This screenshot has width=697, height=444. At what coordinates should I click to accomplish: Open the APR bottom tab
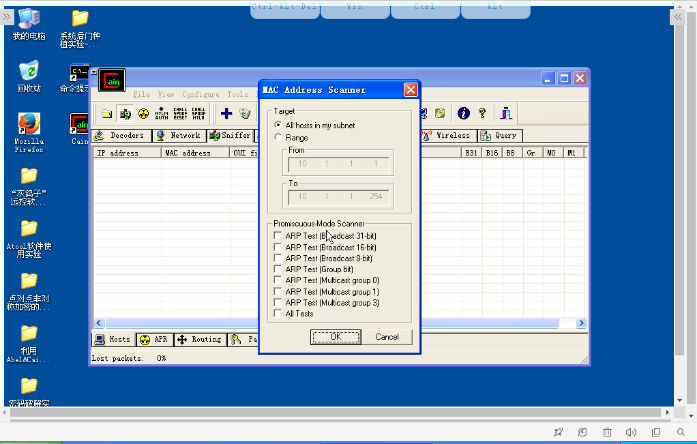coord(154,340)
